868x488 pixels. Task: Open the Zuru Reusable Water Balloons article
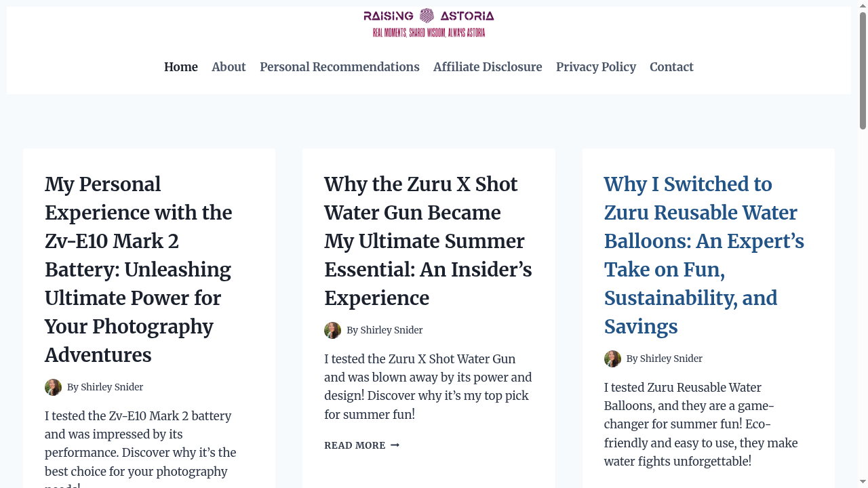pyautogui.click(x=703, y=255)
